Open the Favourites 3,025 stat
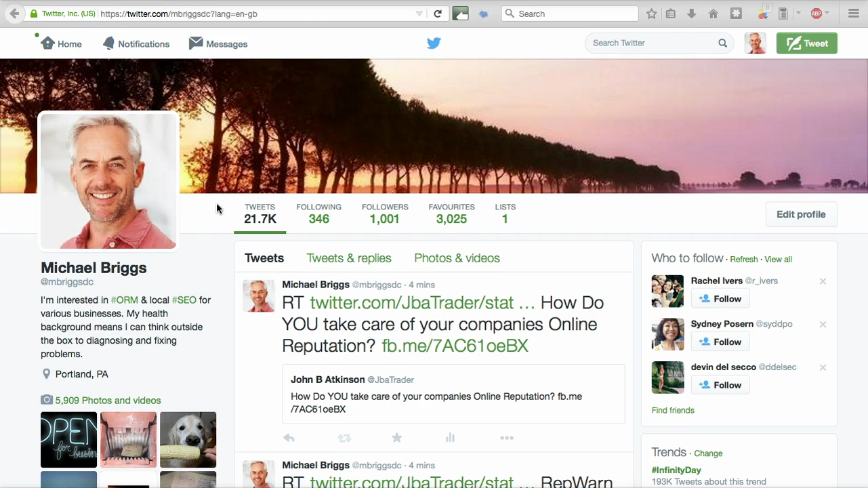Image resolution: width=868 pixels, height=488 pixels. pyautogui.click(x=451, y=213)
